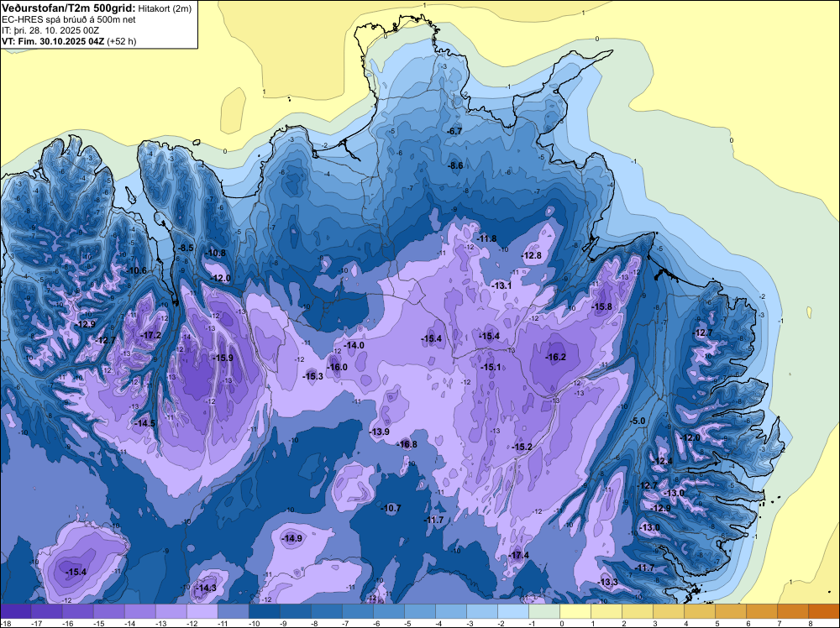The height and width of the screenshot is (628, 840).
Task: Click the -15.3 temperature label
Action: 313,376
